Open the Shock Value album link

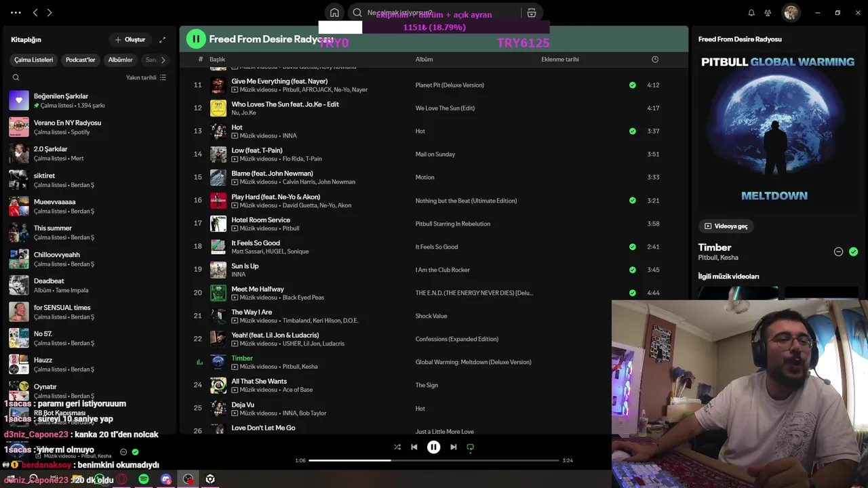(431, 316)
